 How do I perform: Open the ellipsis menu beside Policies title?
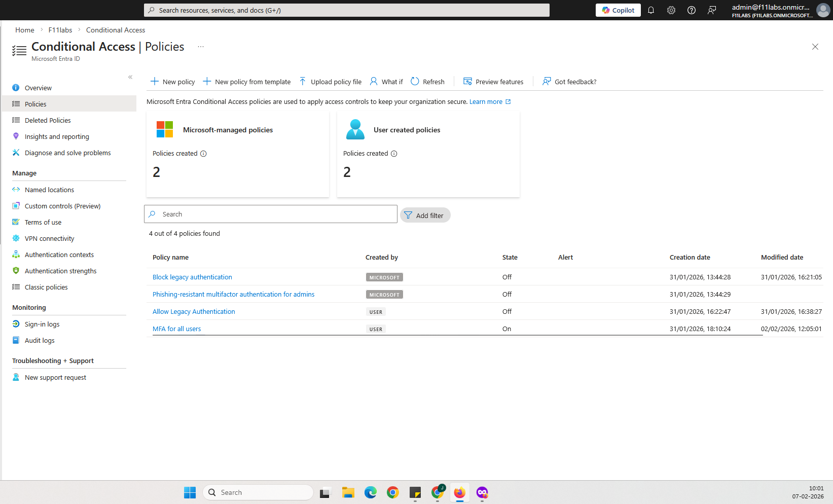[200, 46]
